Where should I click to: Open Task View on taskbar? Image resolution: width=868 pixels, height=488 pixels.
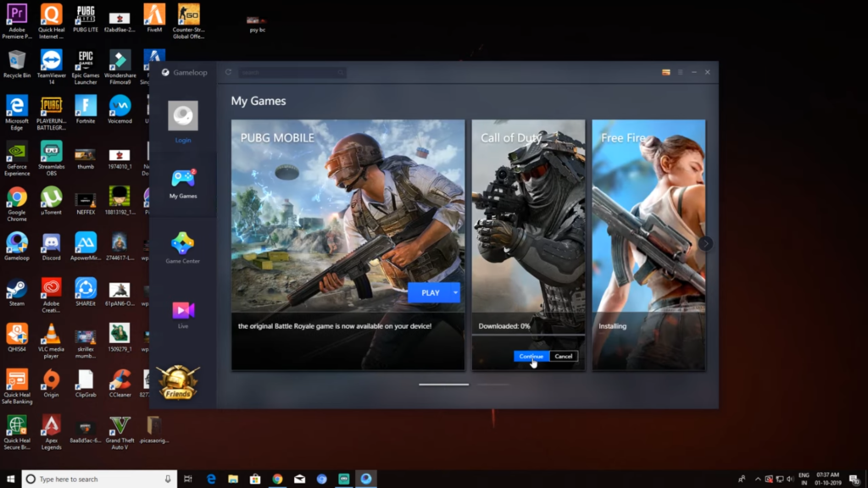[x=188, y=480]
